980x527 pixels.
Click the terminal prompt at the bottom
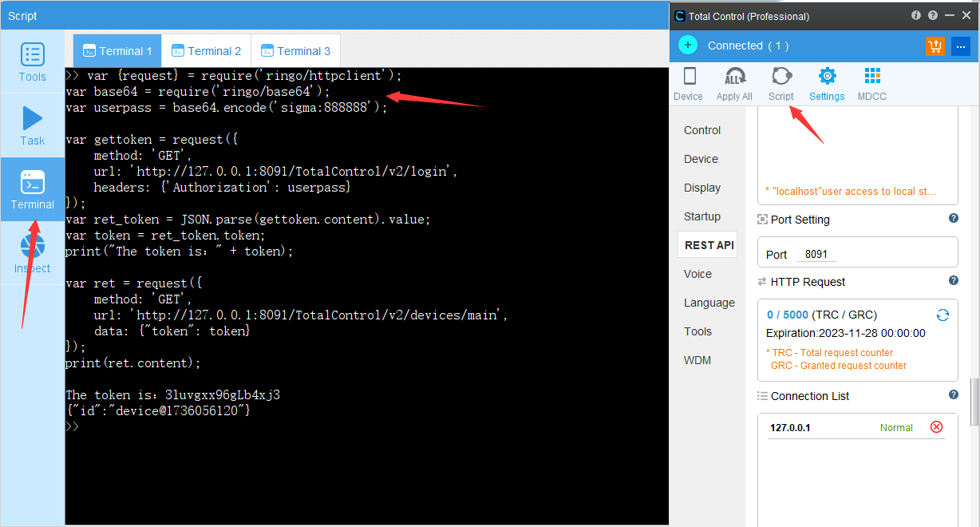tap(73, 427)
